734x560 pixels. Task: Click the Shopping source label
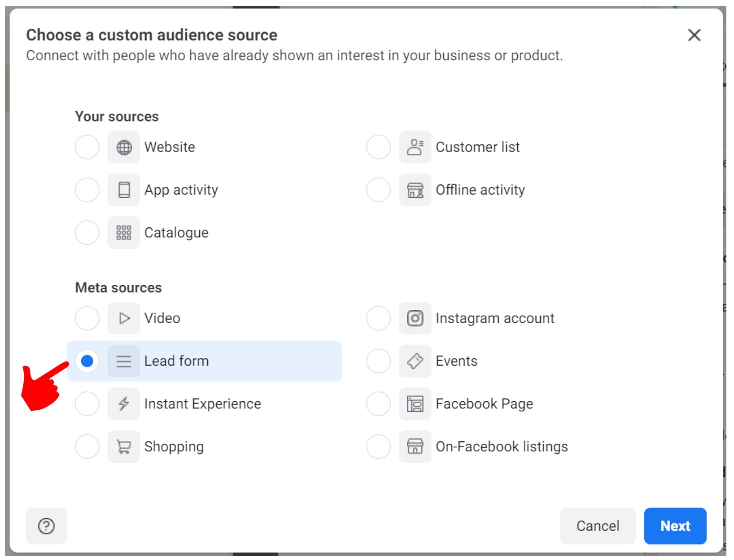pos(174,447)
